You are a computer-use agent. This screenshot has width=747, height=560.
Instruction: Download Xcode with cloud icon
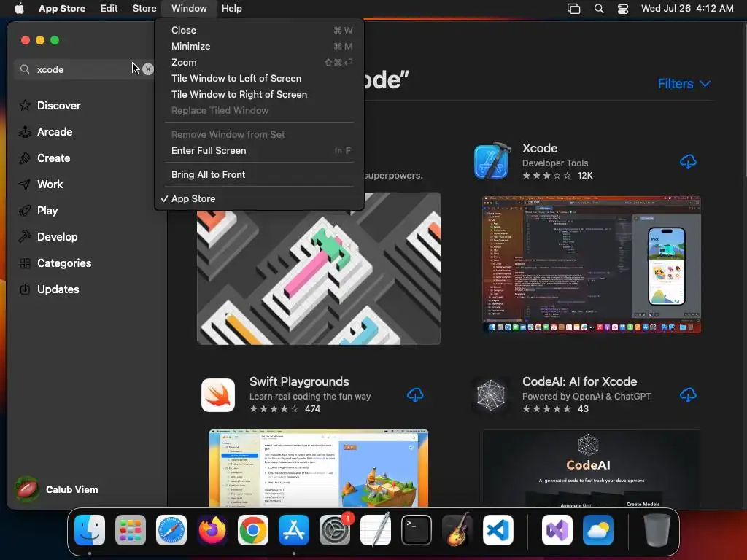[x=688, y=162]
